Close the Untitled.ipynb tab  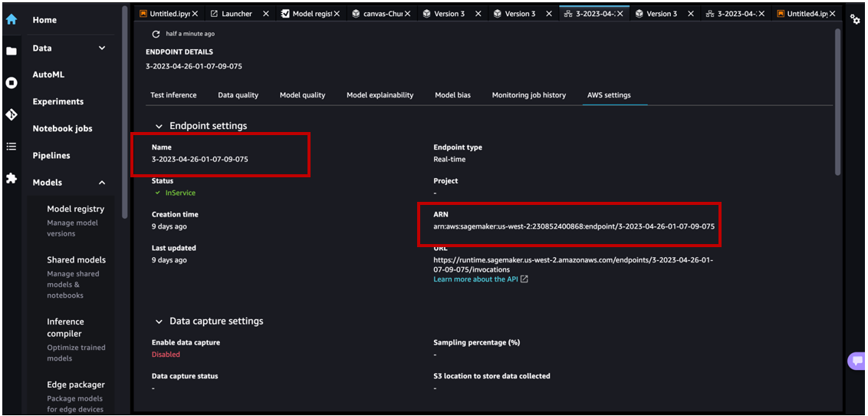pos(195,14)
